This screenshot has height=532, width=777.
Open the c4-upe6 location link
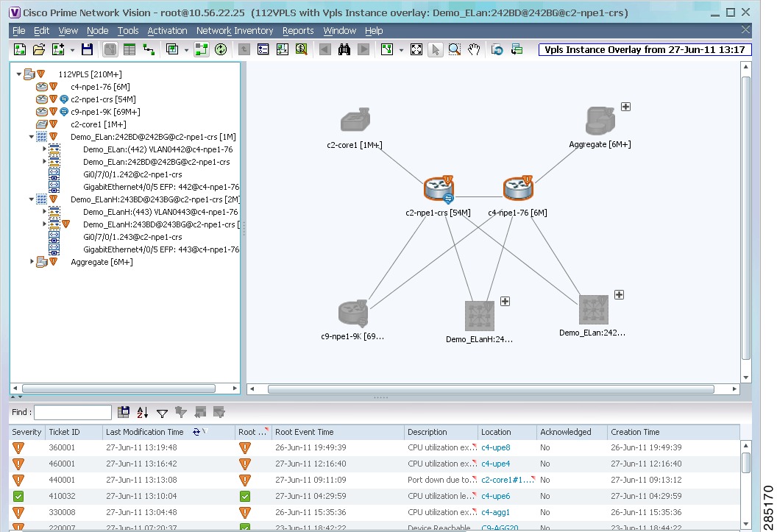coord(495,496)
